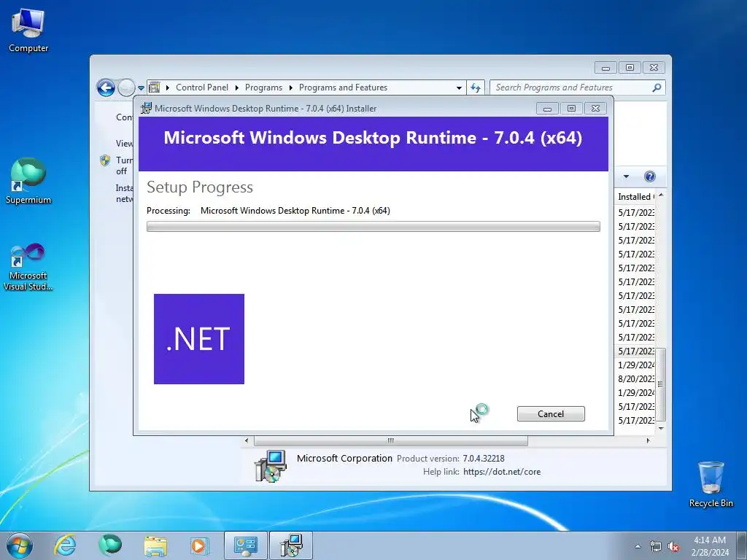Click Microsoft Corporation publisher text
This screenshot has width=747, height=560.
pos(344,458)
